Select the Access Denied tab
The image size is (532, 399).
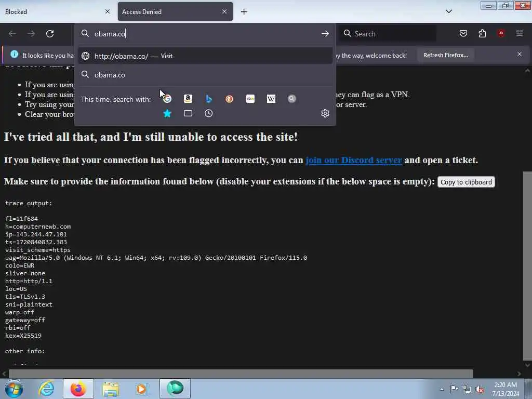click(175, 11)
